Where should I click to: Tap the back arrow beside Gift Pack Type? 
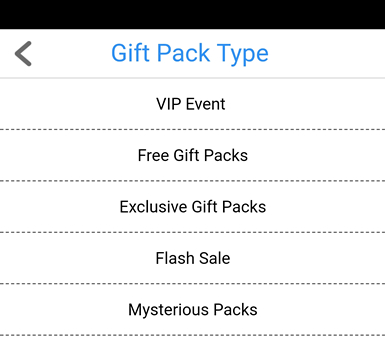pyautogui.click(x=23, y=54)
